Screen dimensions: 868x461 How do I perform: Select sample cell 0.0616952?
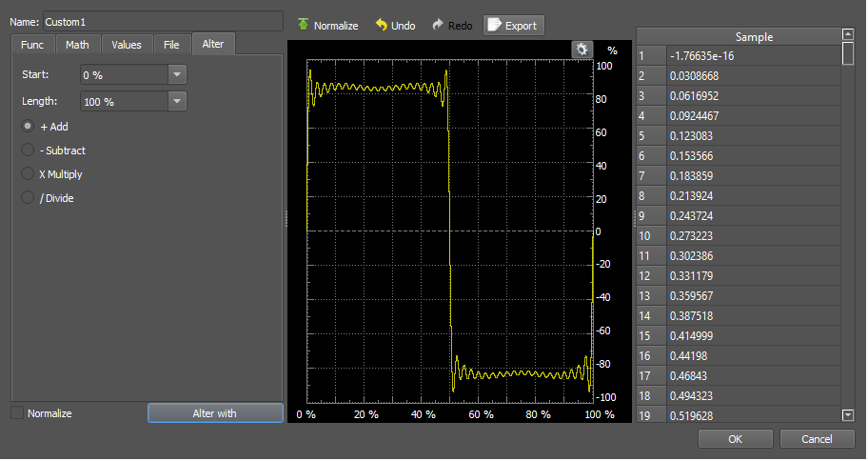[x=754, y=96]
